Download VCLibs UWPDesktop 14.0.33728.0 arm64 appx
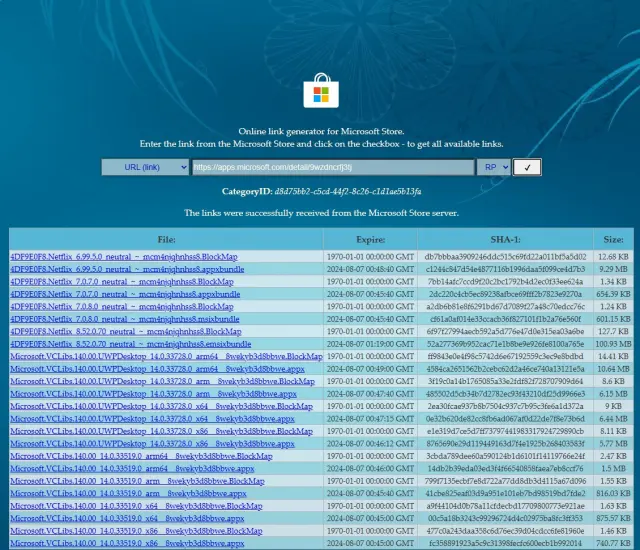This screenshot has height=550, width=640. tap(161, 368)
